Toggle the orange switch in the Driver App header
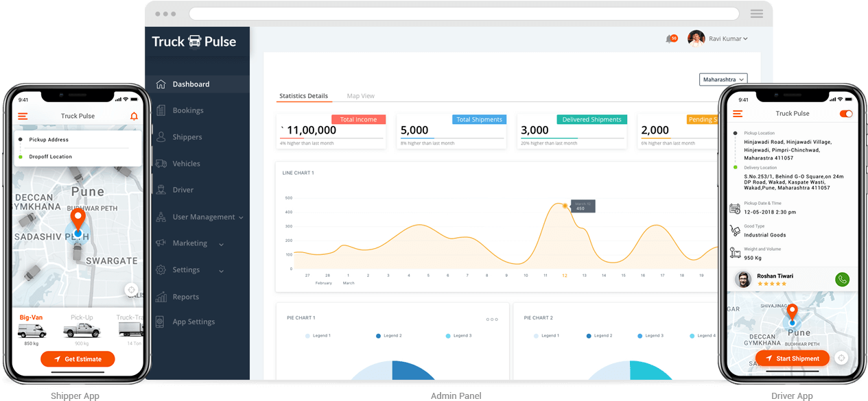The height and width of the screenshot is (401, 868). [846, 114]
